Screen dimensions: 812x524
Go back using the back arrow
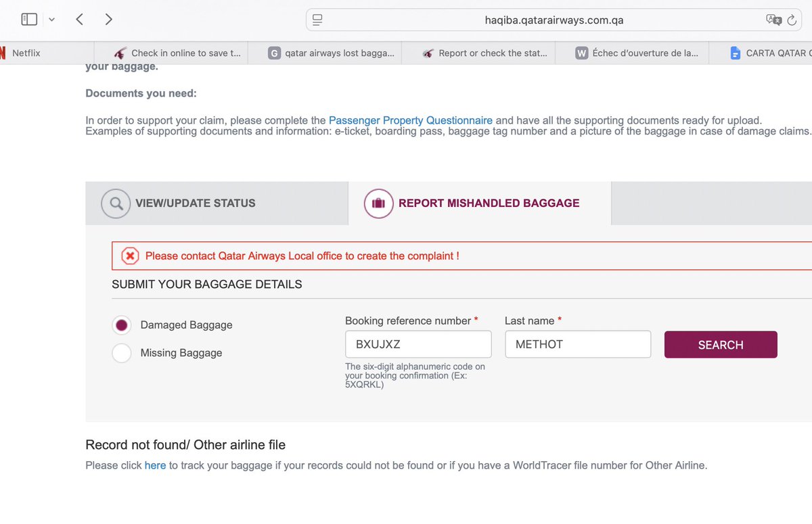point(79,19)
